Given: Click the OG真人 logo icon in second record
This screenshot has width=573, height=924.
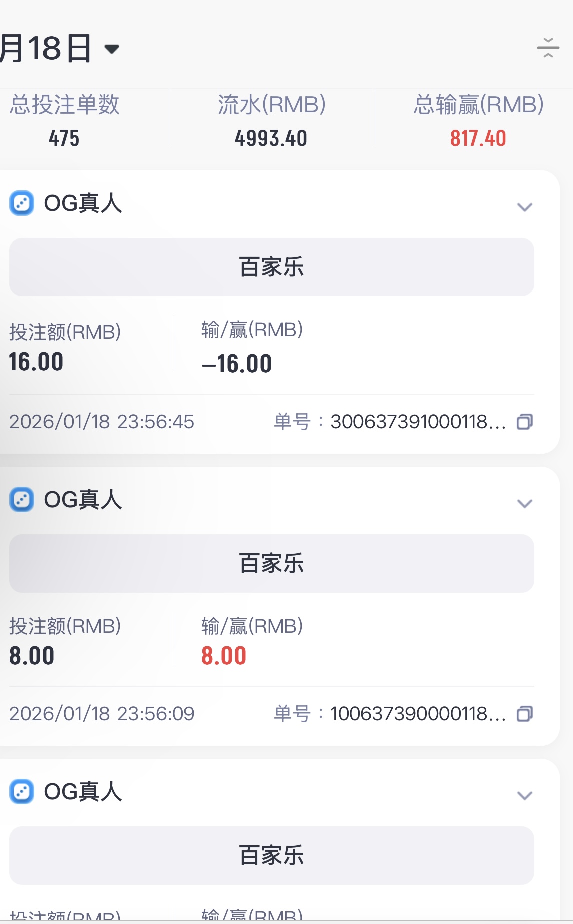Looking at the screenshot, I should 22,500.
